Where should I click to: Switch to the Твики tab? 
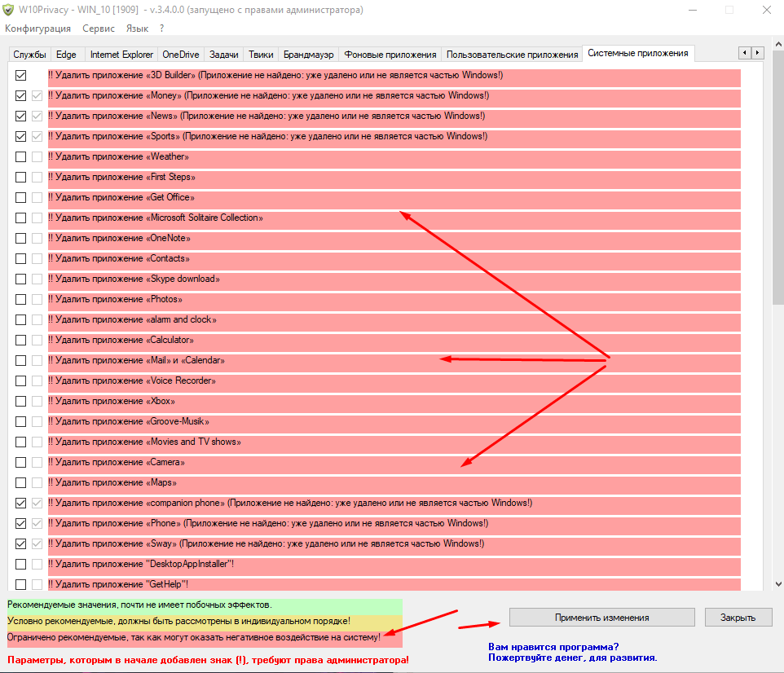[261, 55]
